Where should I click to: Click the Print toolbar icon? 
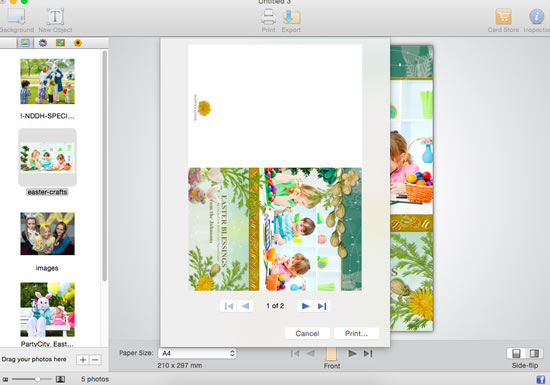(x=268, y=21)
